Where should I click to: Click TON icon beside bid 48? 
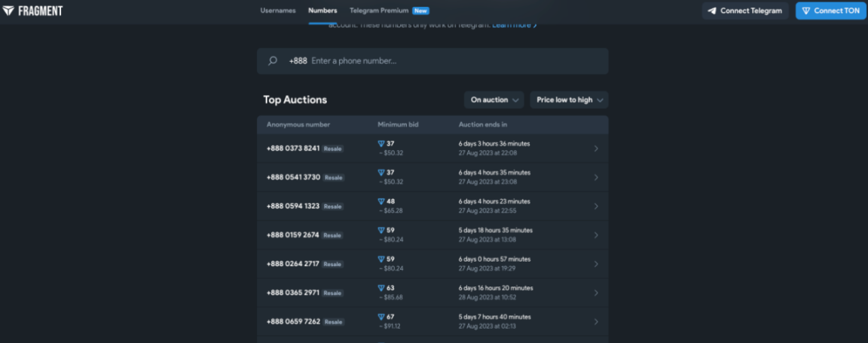[381, 201]
